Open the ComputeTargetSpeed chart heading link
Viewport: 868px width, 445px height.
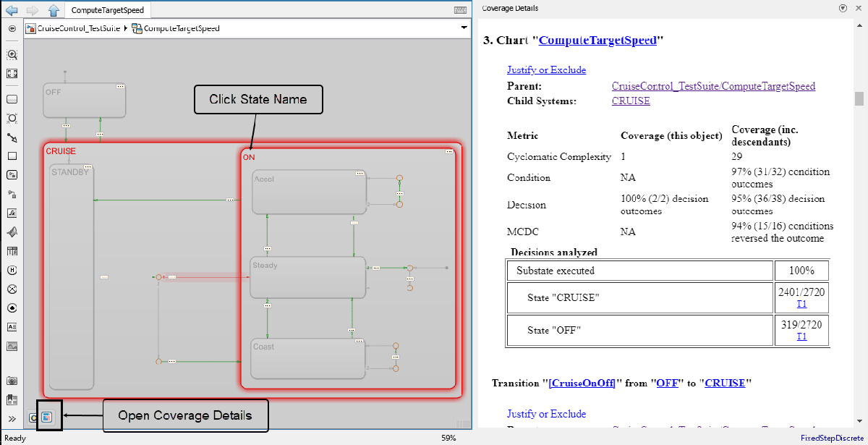pyautogui.click(x=597, y=41)
